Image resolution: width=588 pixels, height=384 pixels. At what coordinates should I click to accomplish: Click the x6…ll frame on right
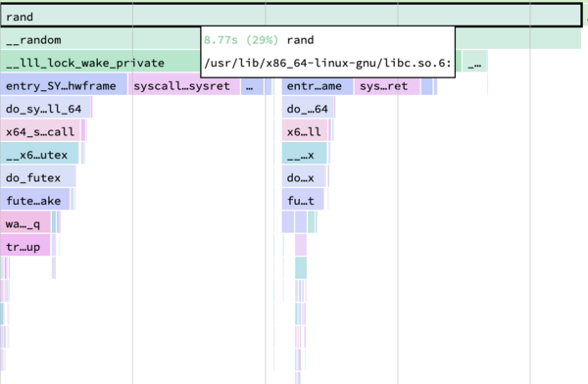[x=305, y=131]
